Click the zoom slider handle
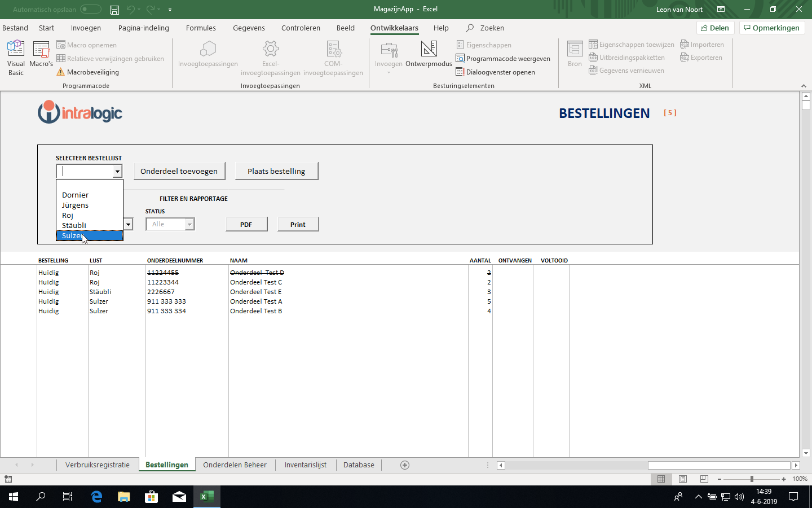 (752, 479)
